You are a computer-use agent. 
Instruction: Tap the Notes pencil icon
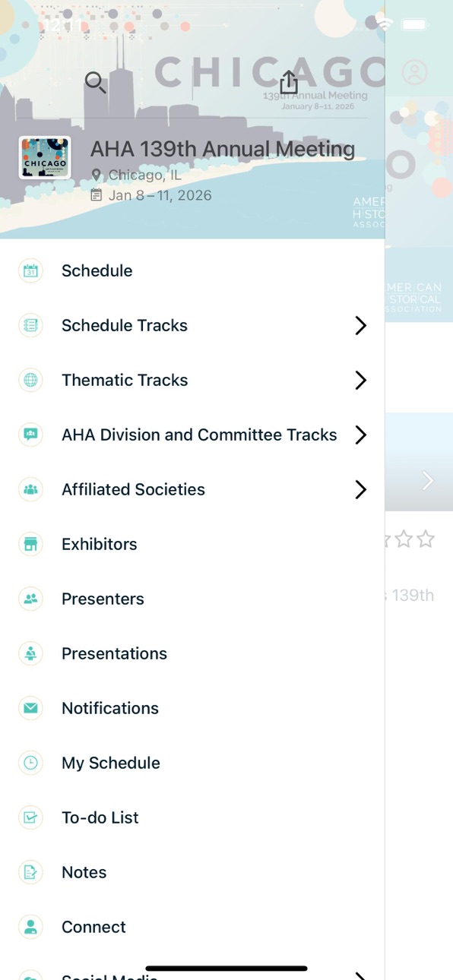click(x=30, y=872)
